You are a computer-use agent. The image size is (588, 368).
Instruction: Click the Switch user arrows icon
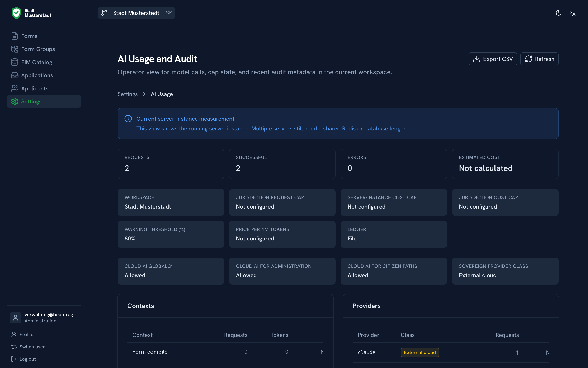[14, 347]
